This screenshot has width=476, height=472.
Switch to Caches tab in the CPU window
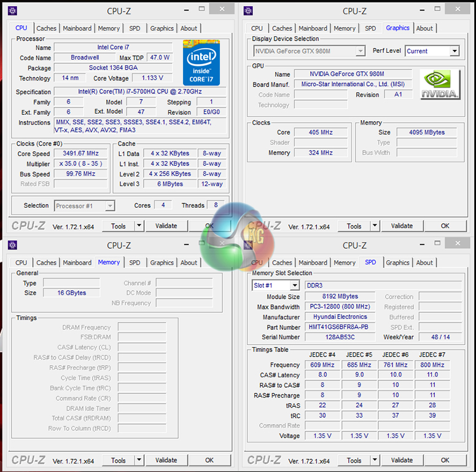coord(46,28)
